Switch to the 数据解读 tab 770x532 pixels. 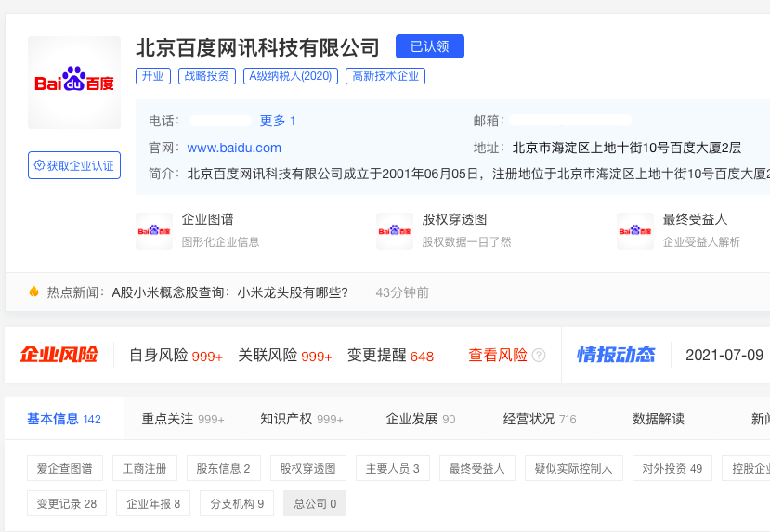[659, 419]
